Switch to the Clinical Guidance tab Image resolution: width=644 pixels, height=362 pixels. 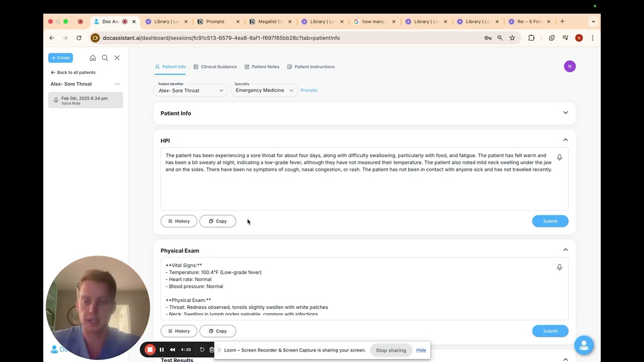coord(215,66)
